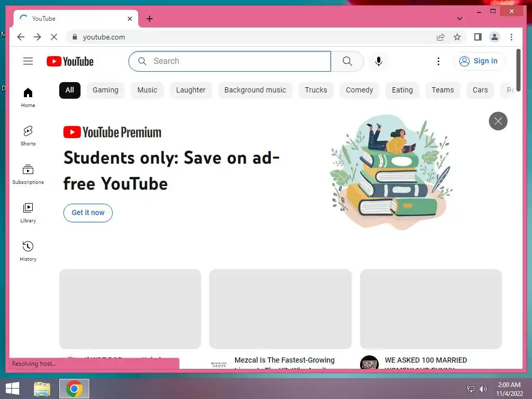The height and width of the screenshot is (399, 532).
Task: Select the Cars filter chip
Action: [480, 90]
